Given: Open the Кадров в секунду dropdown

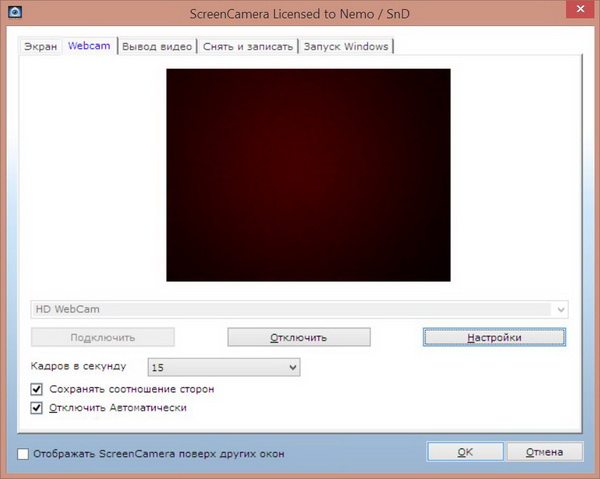Looking at the screenshot, I should click(x=224, y=368).
